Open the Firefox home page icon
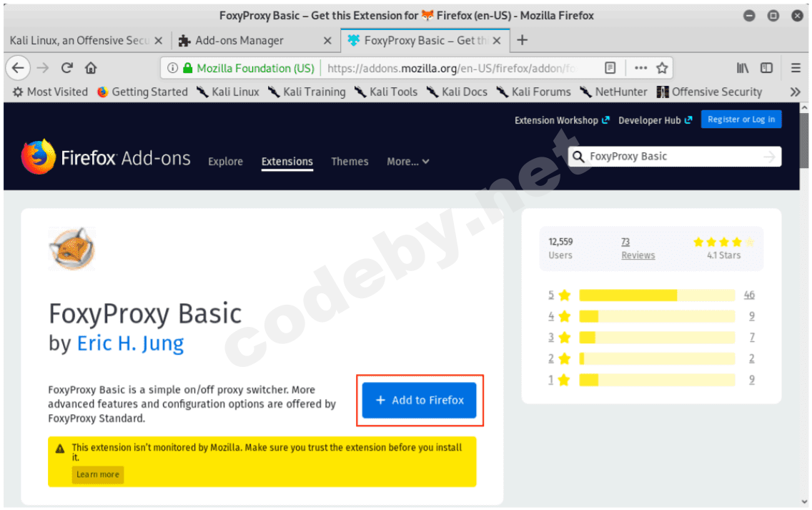 click(91, 68)
